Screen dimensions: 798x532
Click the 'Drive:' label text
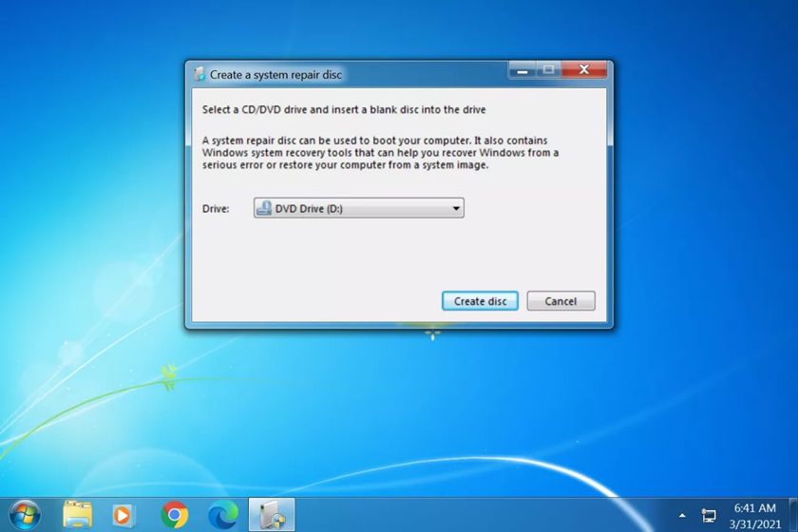coord(216,209)
